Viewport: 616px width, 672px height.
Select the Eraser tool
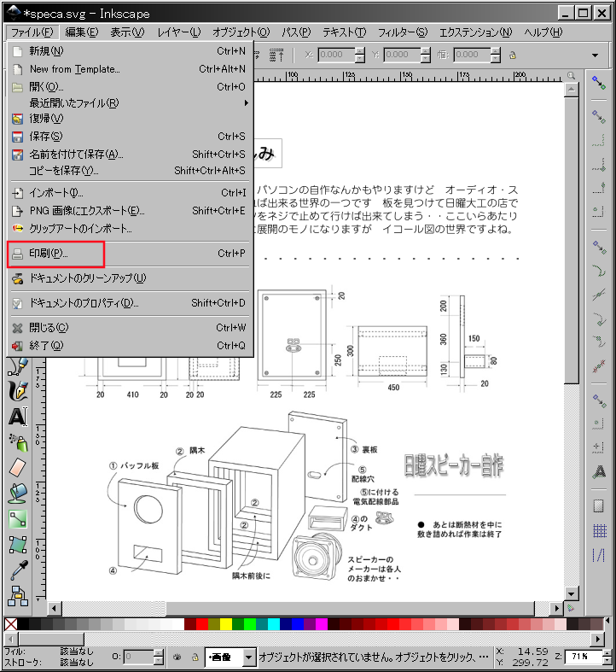(x=18, y=468)
